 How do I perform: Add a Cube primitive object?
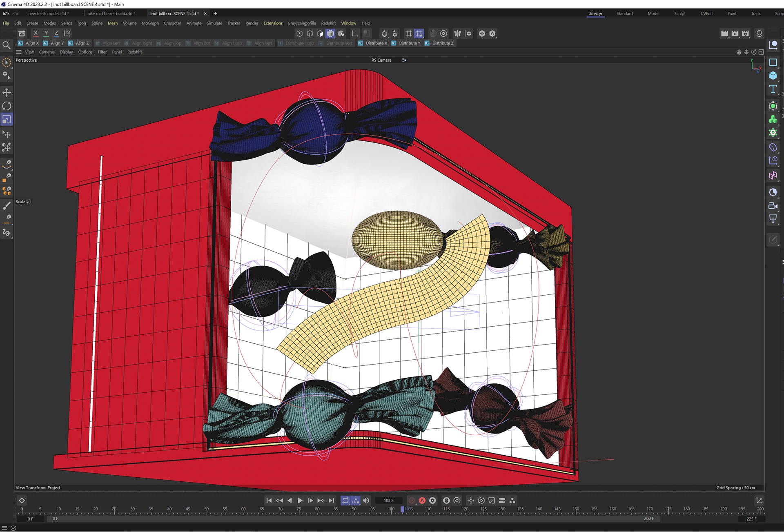tap(773, 76)
